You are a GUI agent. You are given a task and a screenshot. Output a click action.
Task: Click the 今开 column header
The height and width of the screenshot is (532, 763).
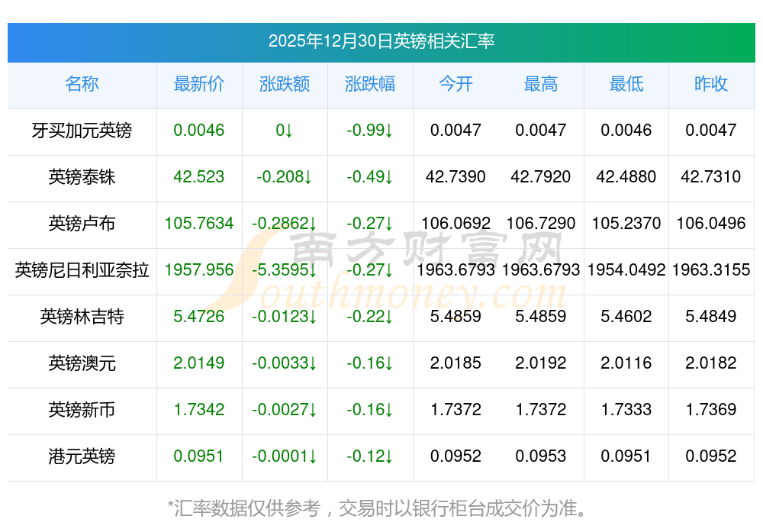click(x=456, y=84)
